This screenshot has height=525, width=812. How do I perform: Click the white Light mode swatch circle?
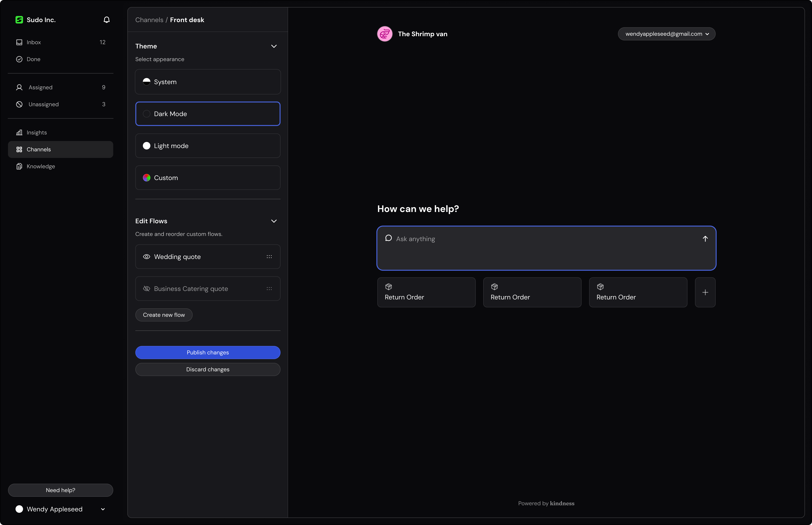(146, 146)
